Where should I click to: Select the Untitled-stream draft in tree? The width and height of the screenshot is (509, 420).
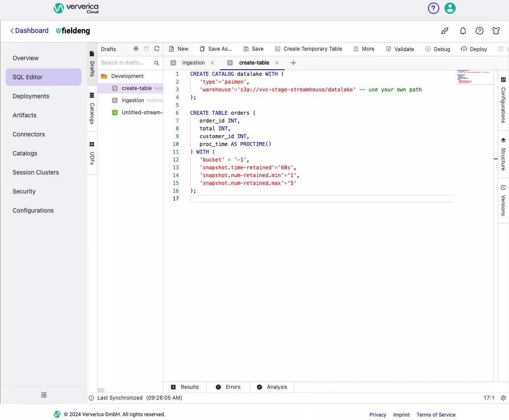click(x=130, y=113)
